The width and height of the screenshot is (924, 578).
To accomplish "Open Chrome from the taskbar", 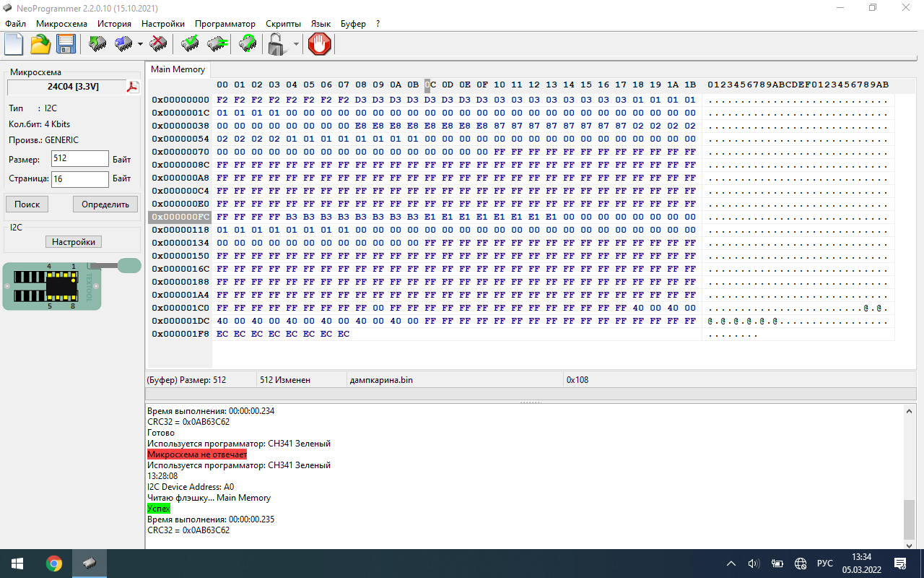I will [x=54, y=564].
